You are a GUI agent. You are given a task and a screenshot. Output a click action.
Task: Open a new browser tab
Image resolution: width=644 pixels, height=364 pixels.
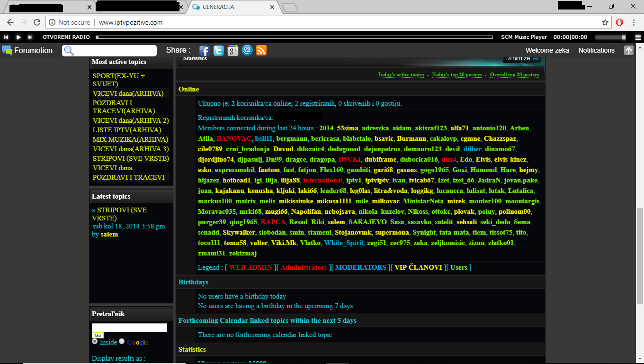(289, 7)
